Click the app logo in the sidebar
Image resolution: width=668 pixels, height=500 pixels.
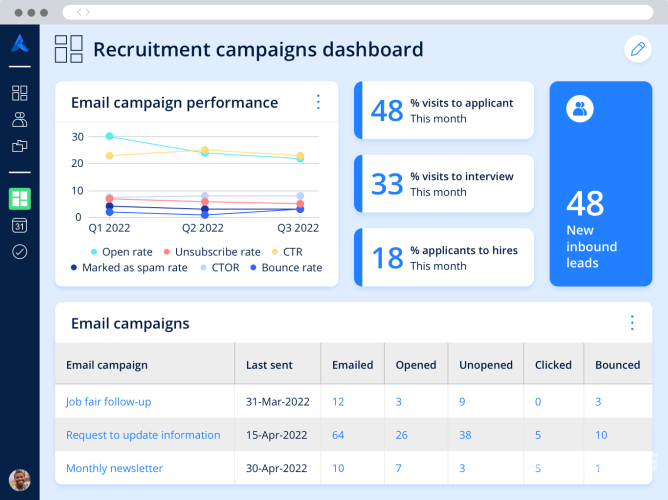pyautogui.click(x=19, y=44)
